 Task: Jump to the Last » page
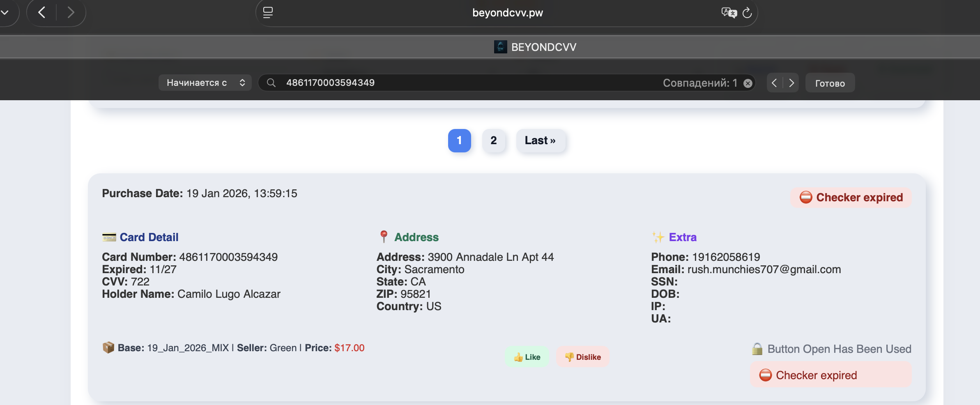[x=541, y=140]
